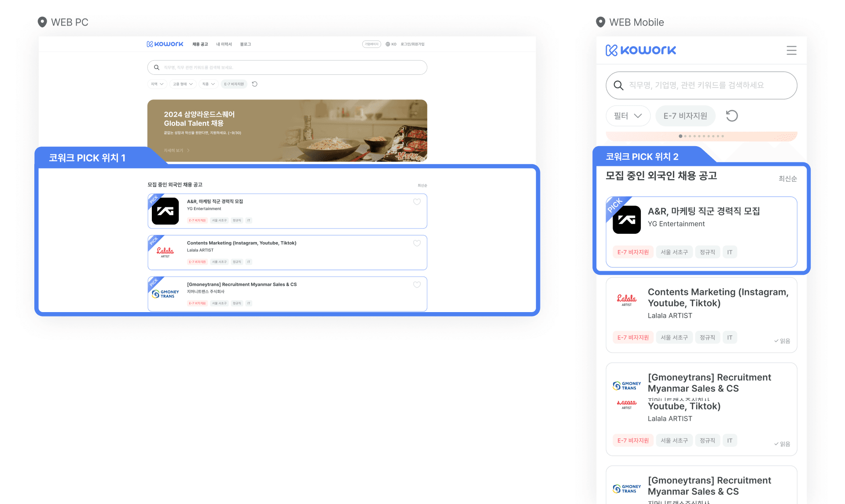Click E-7 비자지원 tag on the mobile YG card

633,252
